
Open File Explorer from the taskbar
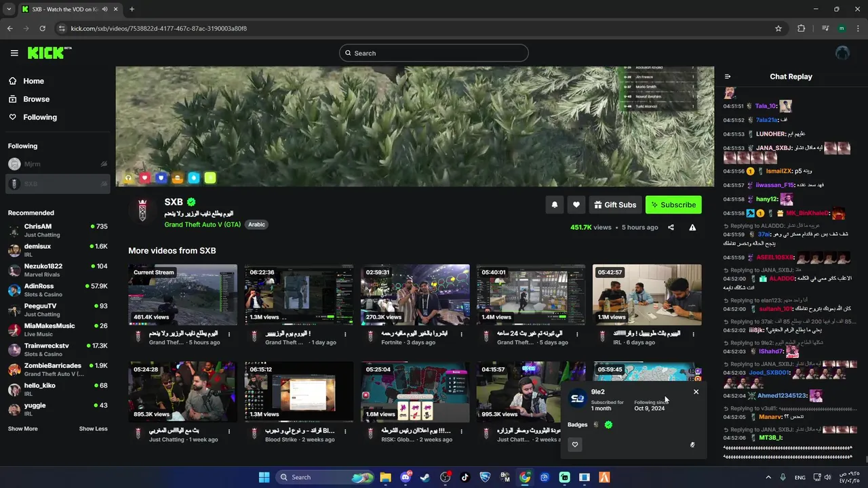tap(385, 477)
